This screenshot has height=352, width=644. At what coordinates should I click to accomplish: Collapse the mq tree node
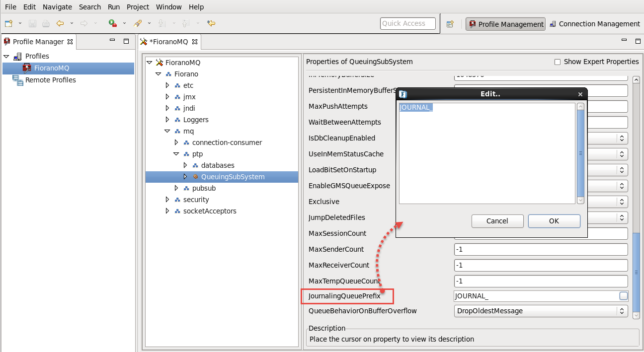pyautogui.click(x=167, y=131)
